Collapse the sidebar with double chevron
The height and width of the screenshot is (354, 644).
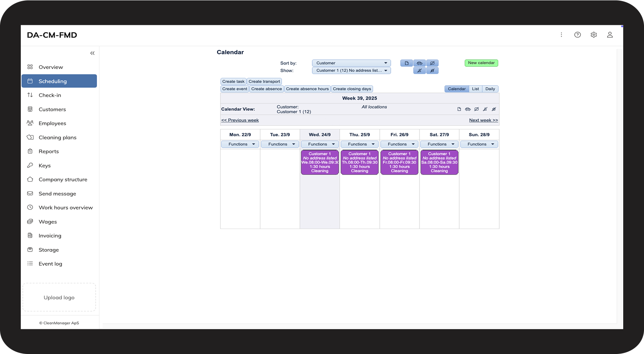[92, 53]
